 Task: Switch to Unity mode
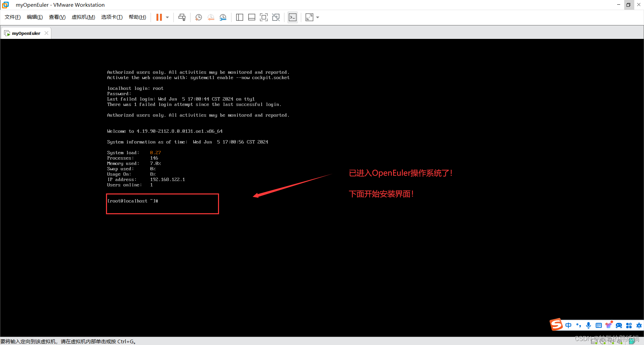point(276,17)
